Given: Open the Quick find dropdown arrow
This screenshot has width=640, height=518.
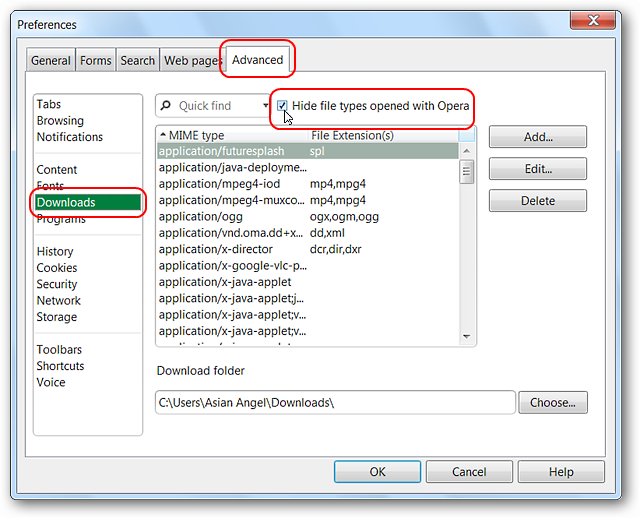Looking at the screenshot, I should [265, 106].
